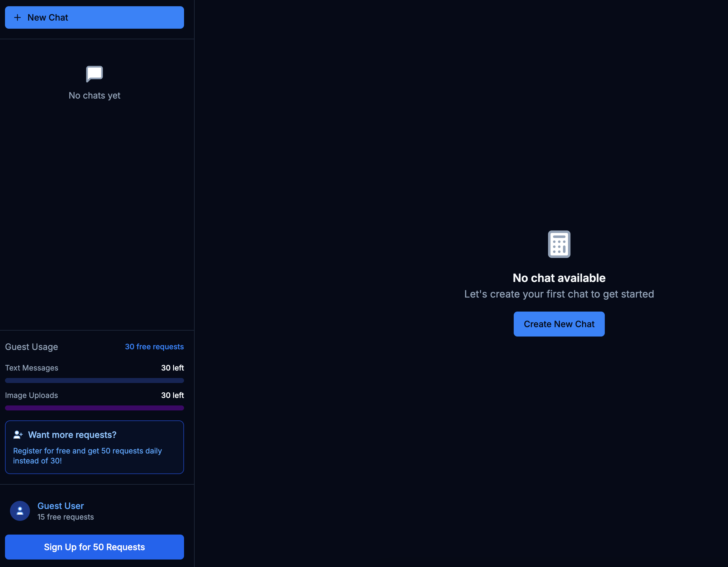The image size is (728, 567).
Task: Click Sign Up for 50 Requests button
Action: pos(94,547)
